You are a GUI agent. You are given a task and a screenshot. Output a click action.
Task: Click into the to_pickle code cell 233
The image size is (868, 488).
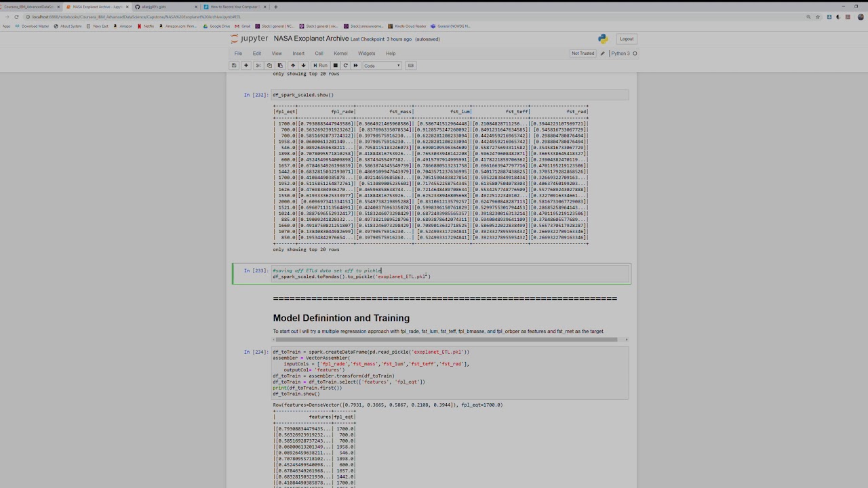click(450, 274)
